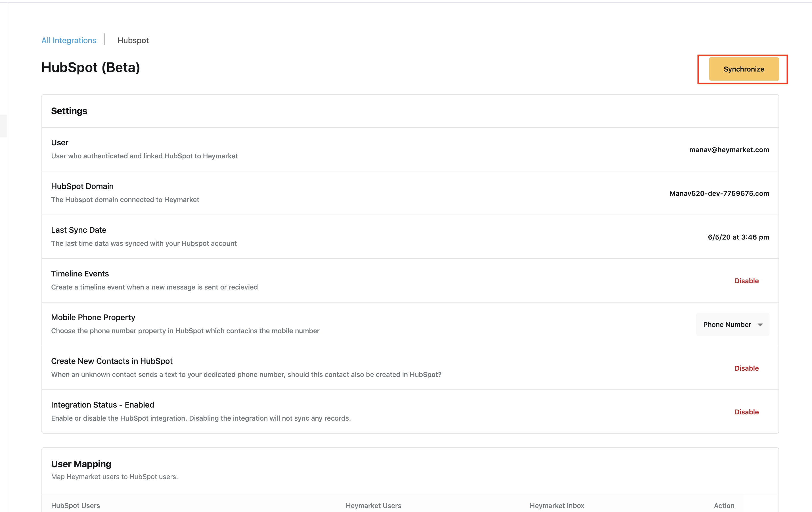Click The Hubspot domain connected to Heymarket text
The image size is (812, 512).
(x=125, y=200)
